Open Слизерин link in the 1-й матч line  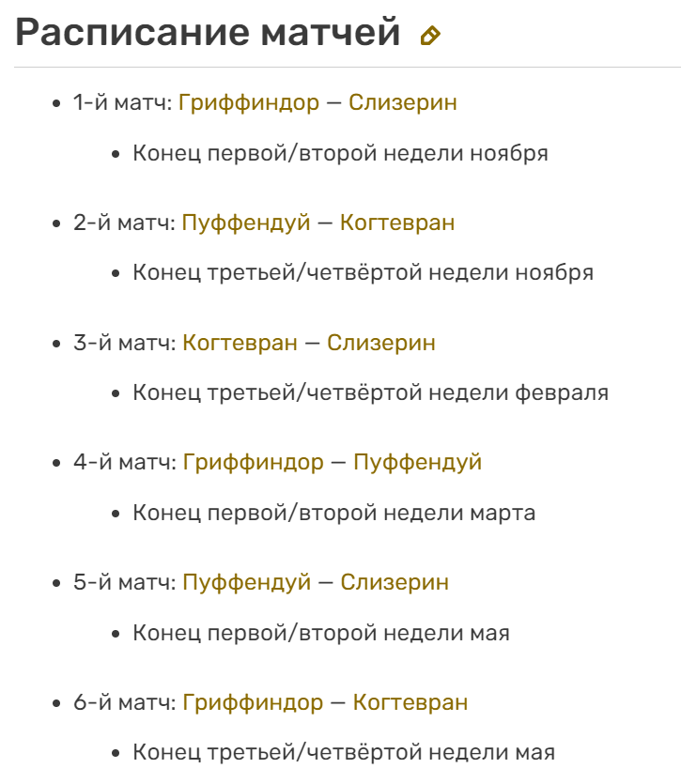click(x=403, y=102)
